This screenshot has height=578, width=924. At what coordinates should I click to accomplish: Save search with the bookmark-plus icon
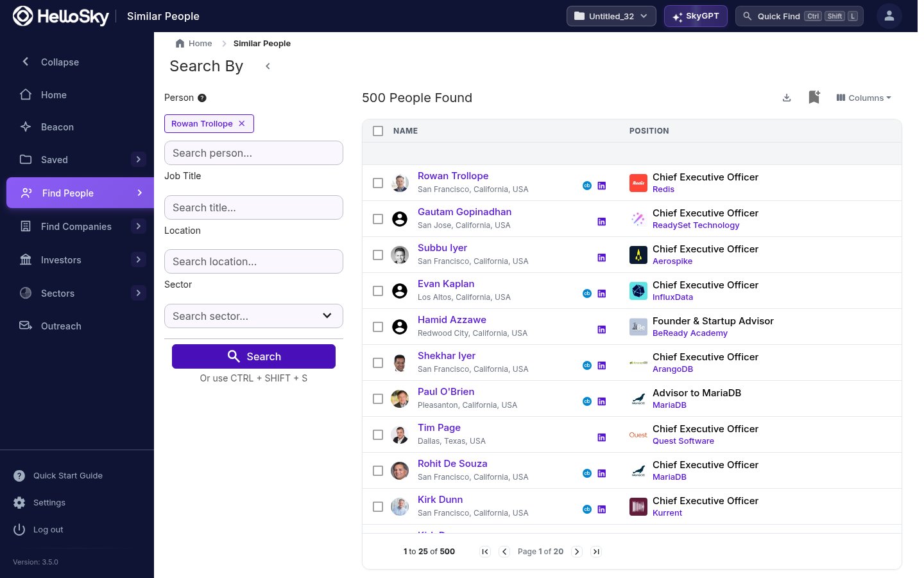pyautogui.click(x=814, y=97)
